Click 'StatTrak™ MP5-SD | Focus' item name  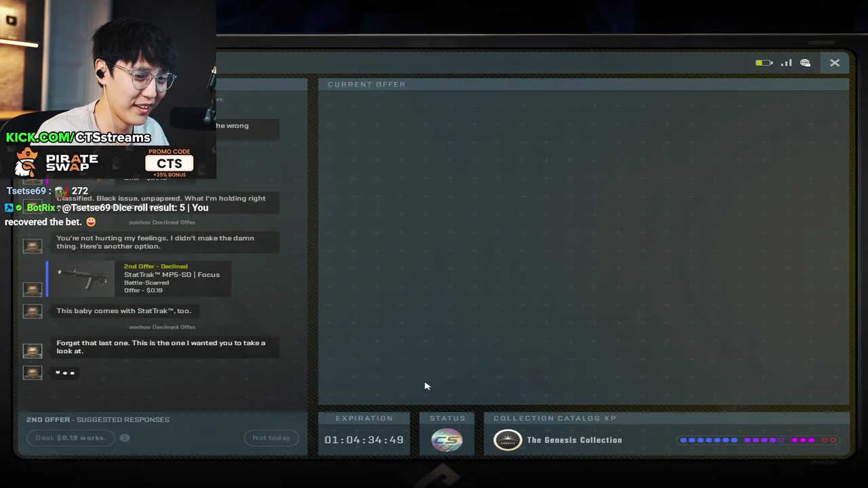tap(172, 274)
